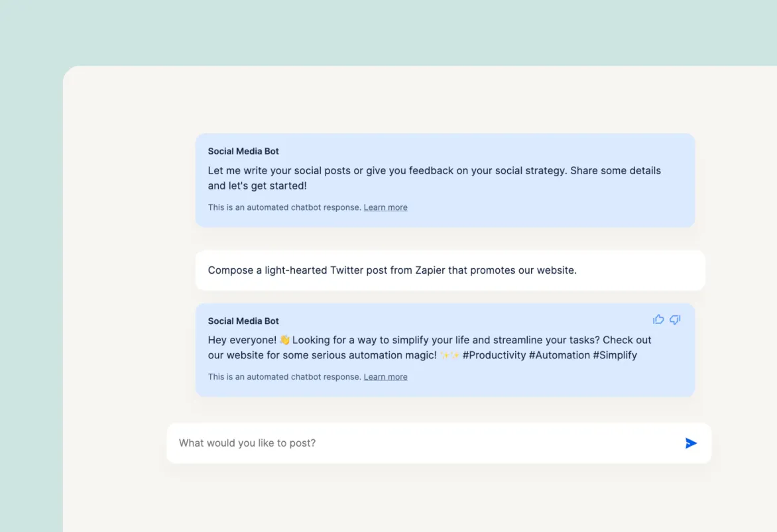Screen dimensions: 777x532
Task: Click the thumbs up icon in the reply's feedback controls
Action: [658, 319]
